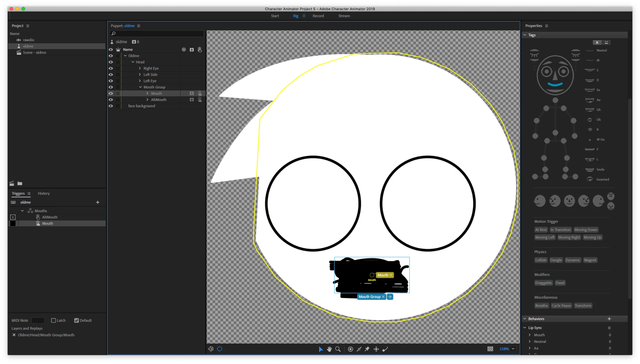Collapse the Mouth Group layer
Screen dimensions: 640x364
point(140,87)
